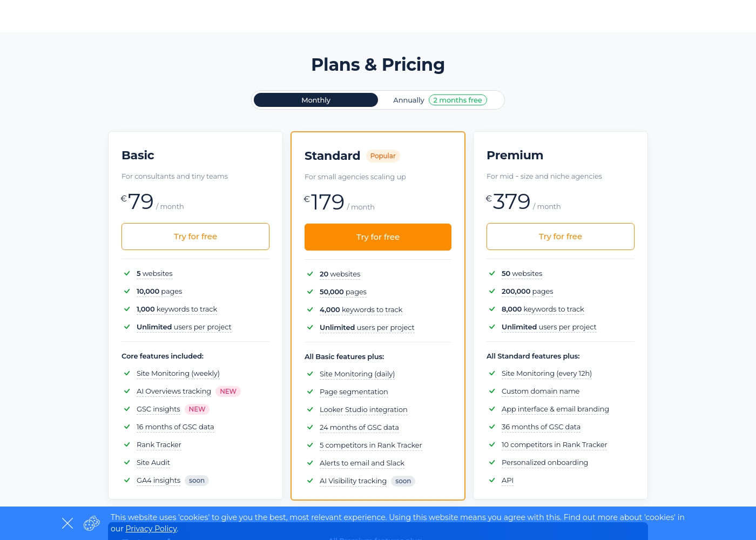Start the Standard plan Try for free

[378, 237]
